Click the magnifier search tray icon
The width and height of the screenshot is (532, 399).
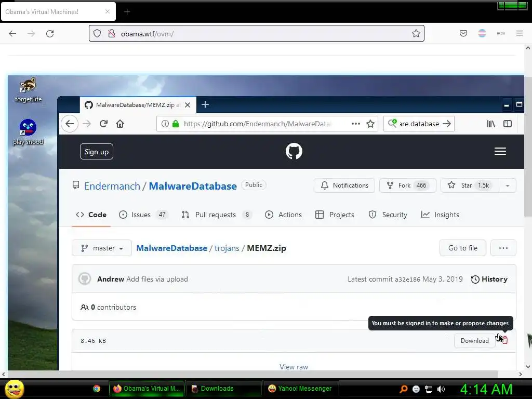403,389
